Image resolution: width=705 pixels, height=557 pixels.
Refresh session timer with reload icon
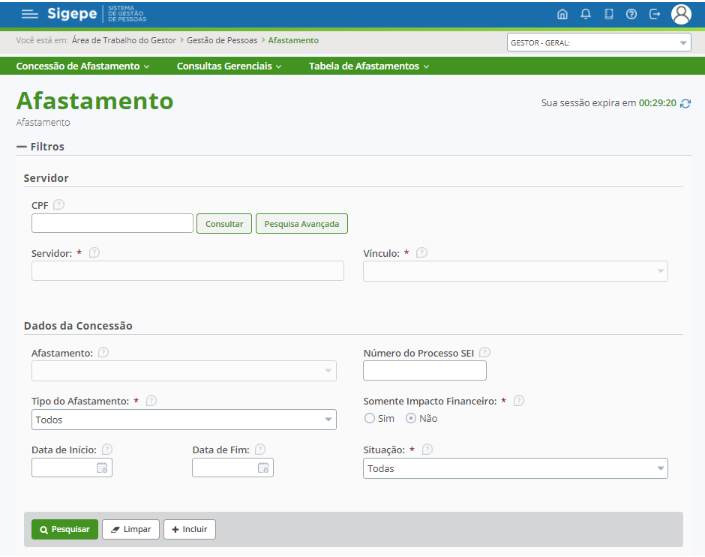coord(685,103)
